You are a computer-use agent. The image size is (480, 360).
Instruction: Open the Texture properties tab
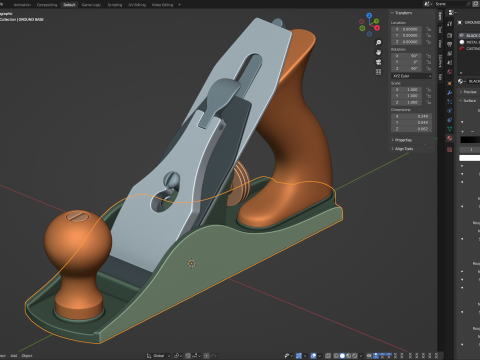point(450,150)
